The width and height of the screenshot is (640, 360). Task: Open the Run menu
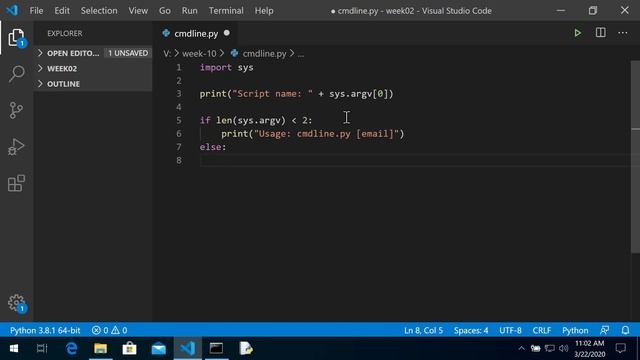[x=189, y=11]
